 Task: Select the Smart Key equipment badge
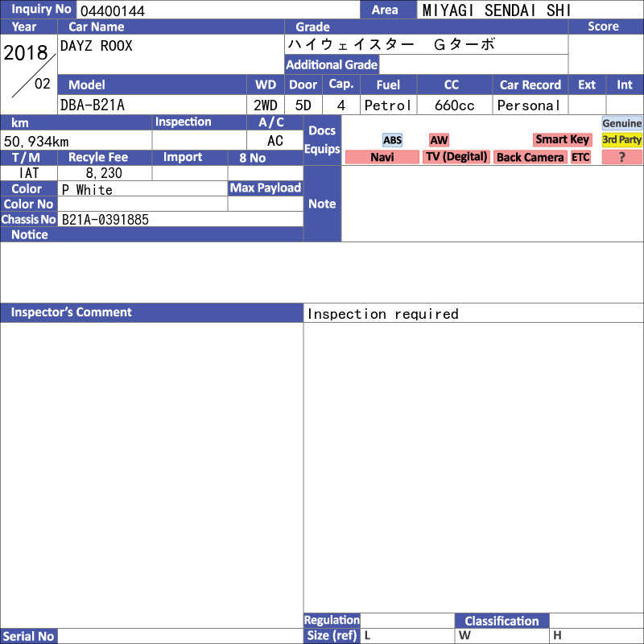point(562,140)
